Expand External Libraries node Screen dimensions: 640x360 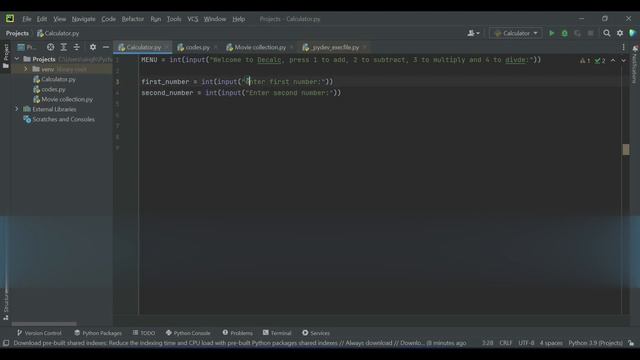tap(17, 109)
